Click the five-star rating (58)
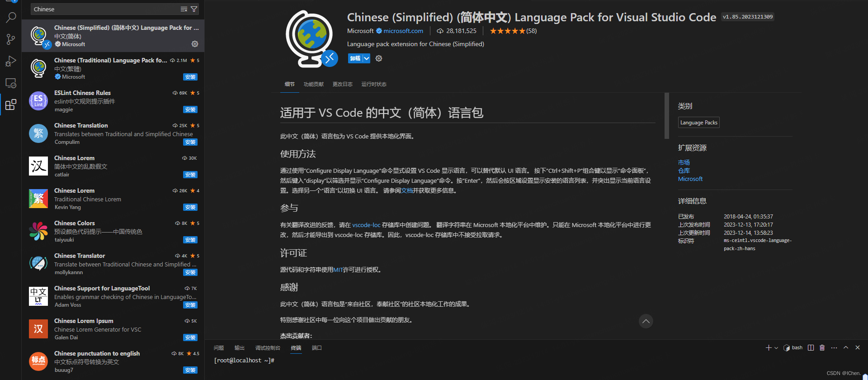This screenshot has height=380, width=868. pos(513,31)
